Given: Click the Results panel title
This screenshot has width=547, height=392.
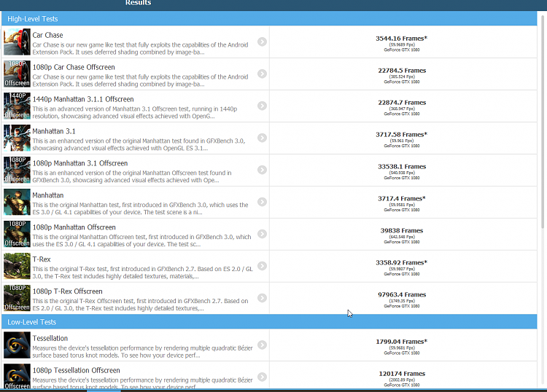Looking at the screenshot, I should coord(138,3).
